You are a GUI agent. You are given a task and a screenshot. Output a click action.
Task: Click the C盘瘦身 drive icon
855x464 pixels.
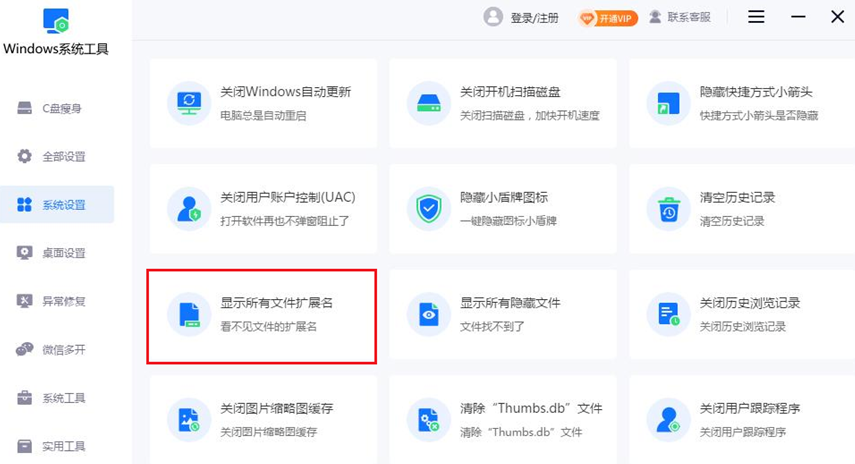pyautogui.click(x=25, y=108)
